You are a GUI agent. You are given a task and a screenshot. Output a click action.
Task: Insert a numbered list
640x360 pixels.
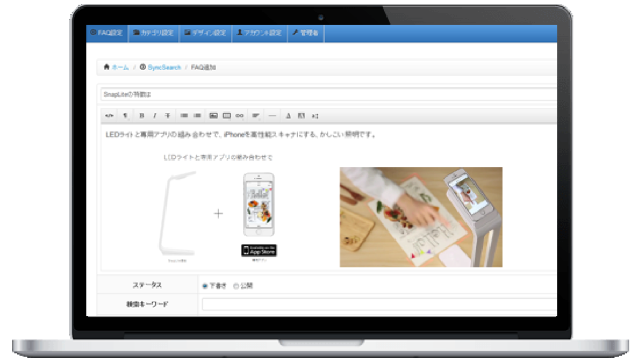197,116
